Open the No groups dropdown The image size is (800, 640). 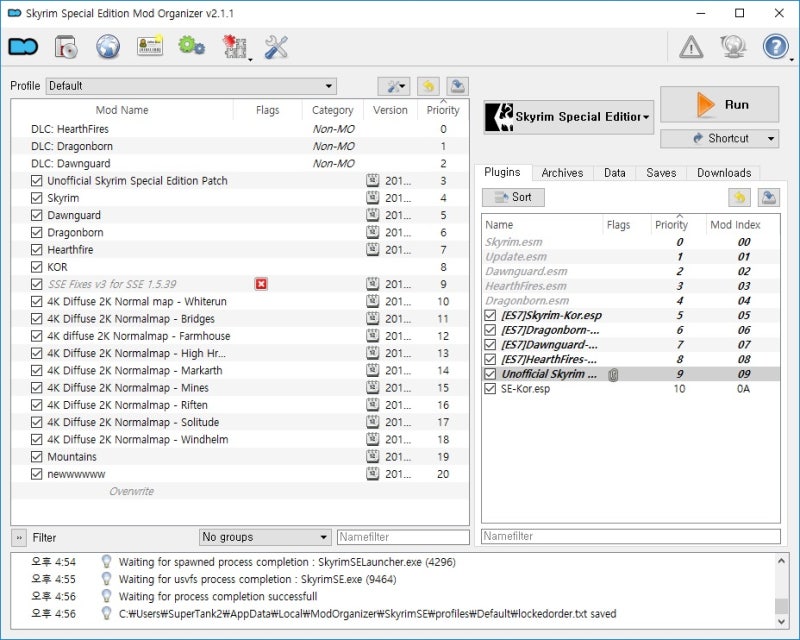(x=265, y=537)
